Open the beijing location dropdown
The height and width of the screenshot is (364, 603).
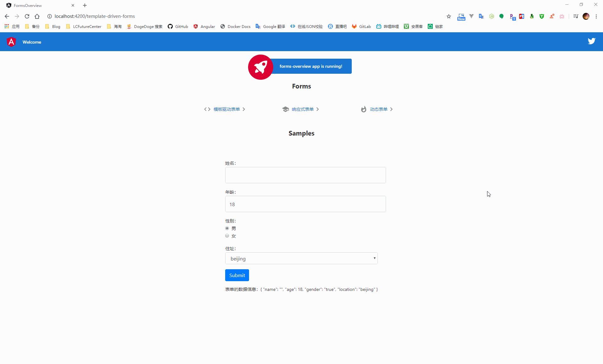pyautogui.click(x=301, y=258)
